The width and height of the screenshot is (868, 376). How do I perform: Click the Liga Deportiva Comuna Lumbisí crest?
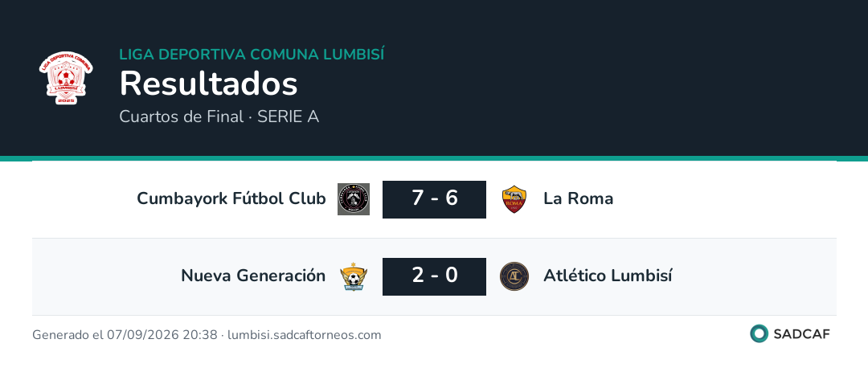[66, 77]
